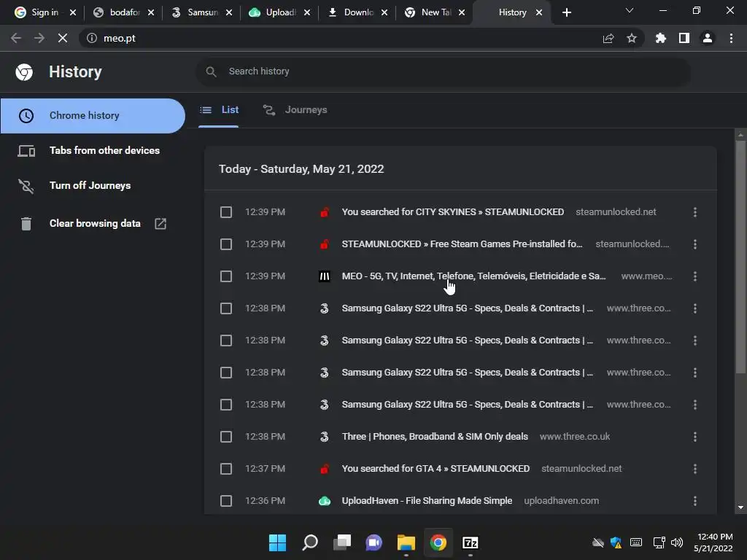Click the search magnifier icon in history
This screenshot has width=747, height=560.
tap(211, 71)
